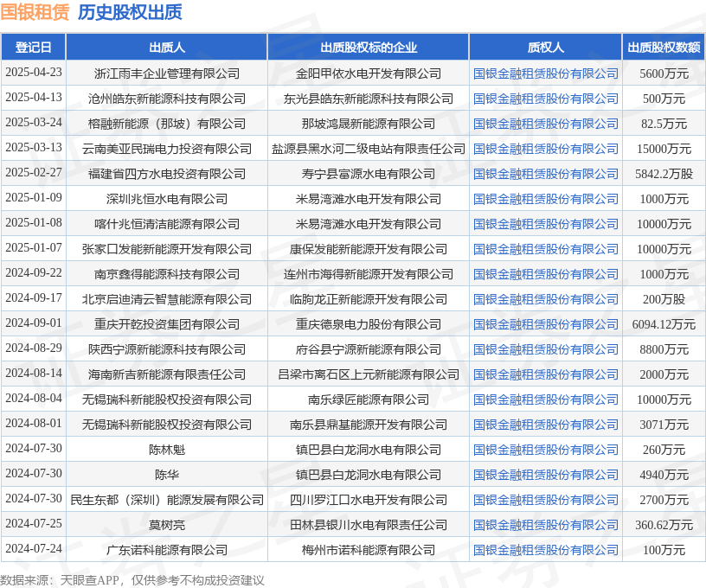Click target company 南乐县鼎基能源开发有限公司

tap(369, 425)
